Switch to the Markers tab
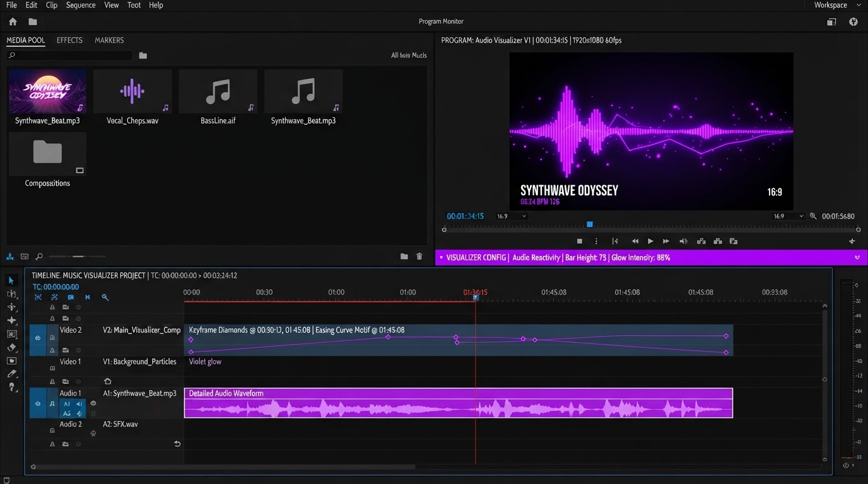The height and width of the screenshot is (484, 868). 109,40
